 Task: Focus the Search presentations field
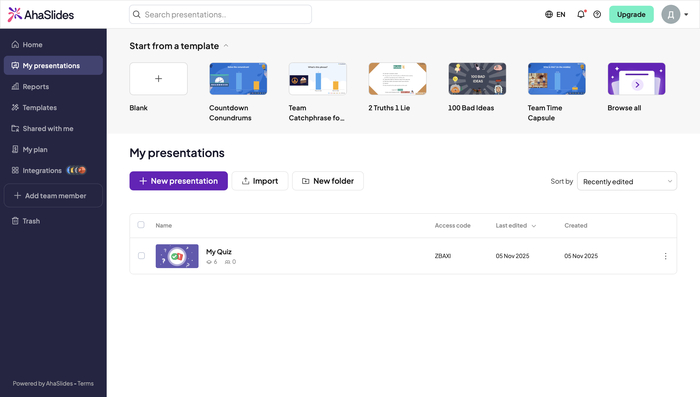[221, 14]
